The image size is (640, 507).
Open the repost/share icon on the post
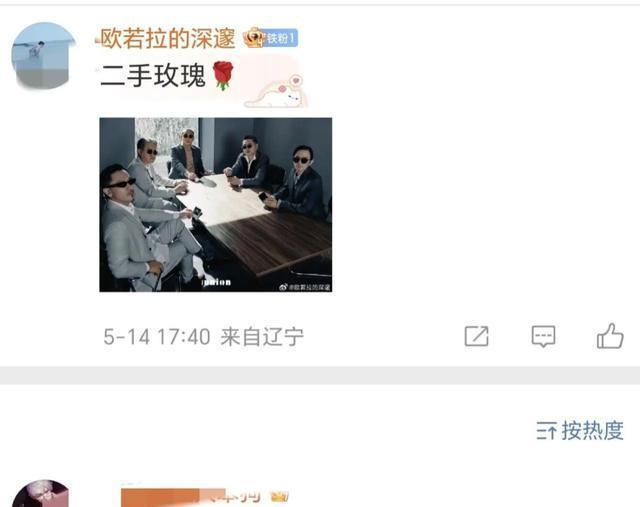[x=476, y=336]
